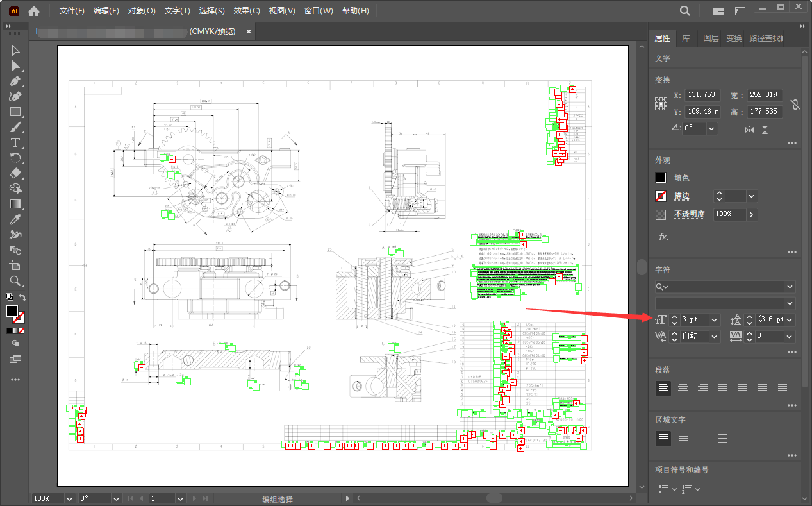Pick the Eraser tool
Viewport: 812px width, 506px height.
click(x=16, y=173)
